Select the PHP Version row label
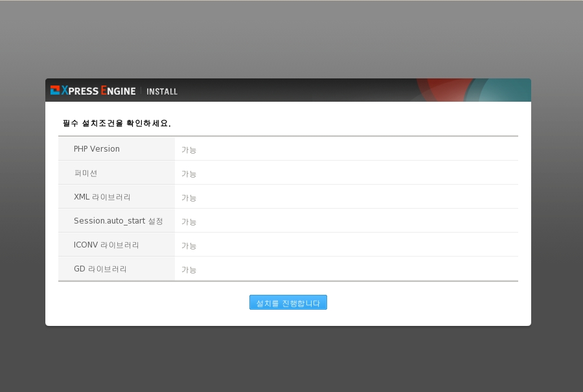Screen dimensions: 583x392 pos(97,149)
